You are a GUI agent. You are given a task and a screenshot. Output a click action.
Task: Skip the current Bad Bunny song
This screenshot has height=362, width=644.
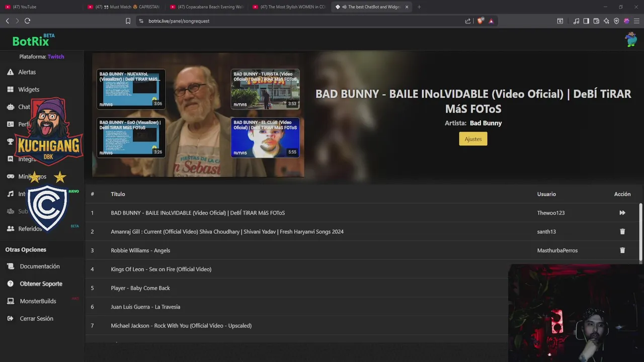click(x=622, y=213)
